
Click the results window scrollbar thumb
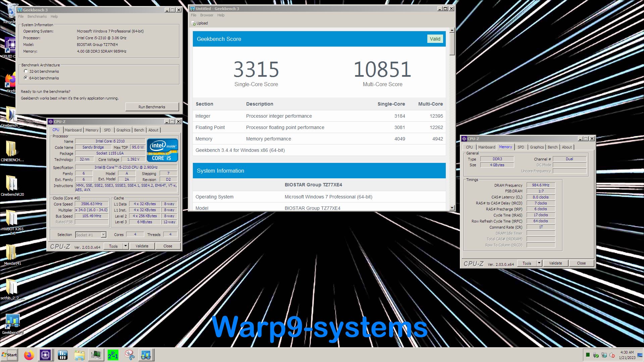tap(452, 44)
